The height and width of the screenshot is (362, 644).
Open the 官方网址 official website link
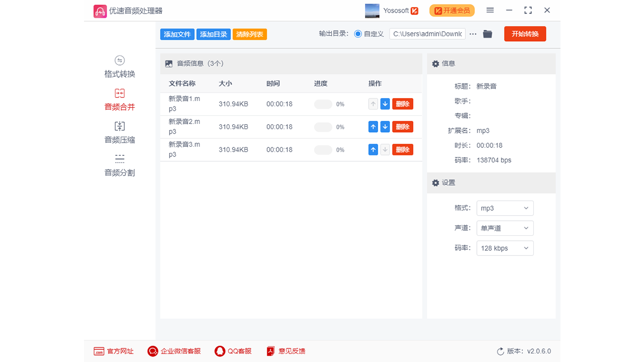(x=114, y=351)
